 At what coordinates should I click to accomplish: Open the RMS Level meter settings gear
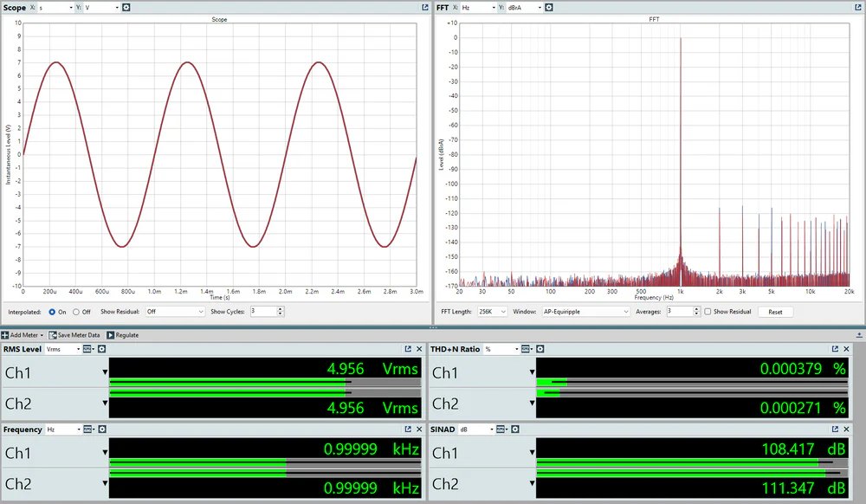[x=101, y=349]
